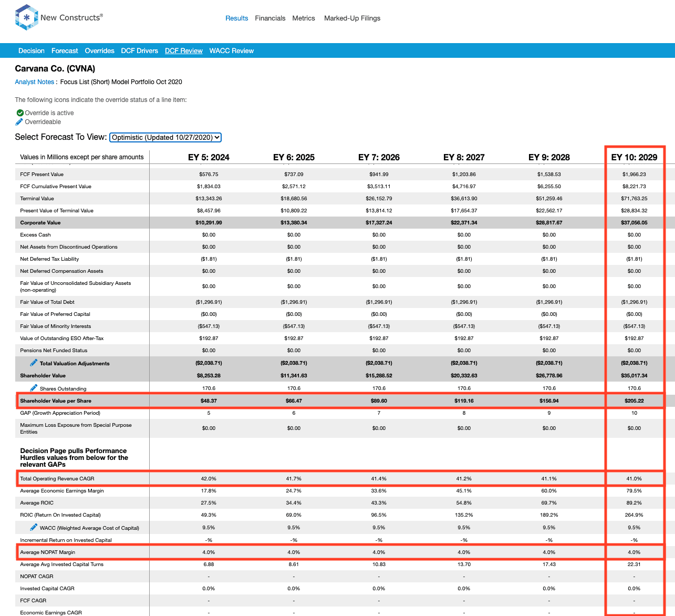The height and width of the screenshot is (616, 675).
Task: Click the GAP (Growth Appreciation Period) label
Action: tap(60, 413)
